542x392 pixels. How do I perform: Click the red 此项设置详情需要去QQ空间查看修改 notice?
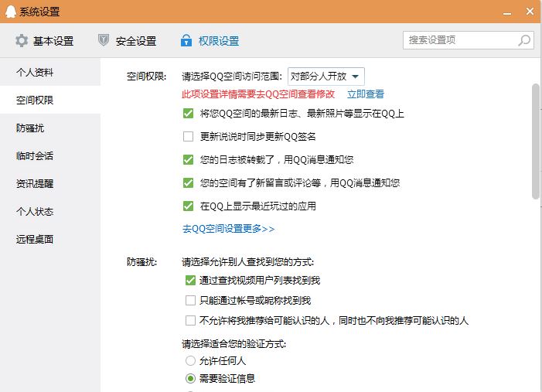(258, 94)
